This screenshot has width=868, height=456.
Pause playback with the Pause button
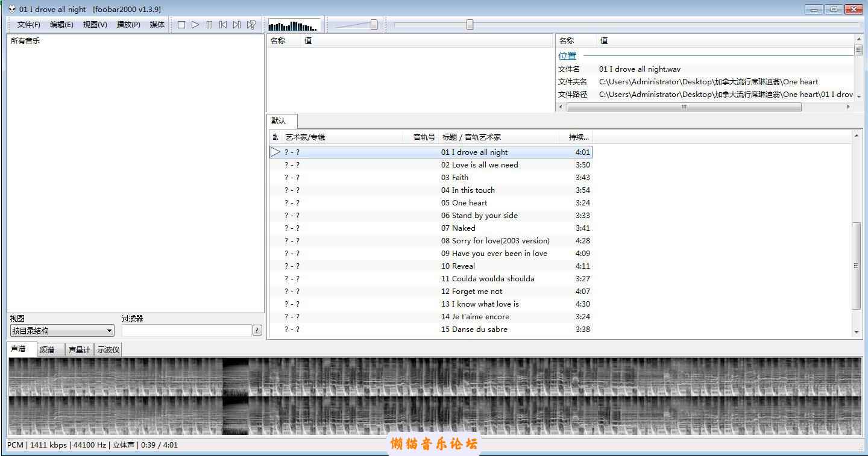coord(209,25)
